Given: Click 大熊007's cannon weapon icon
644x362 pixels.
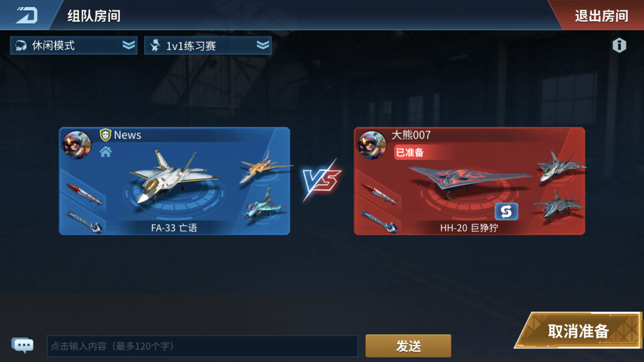Looking at the screenshot, I should [x=379, y=222].
